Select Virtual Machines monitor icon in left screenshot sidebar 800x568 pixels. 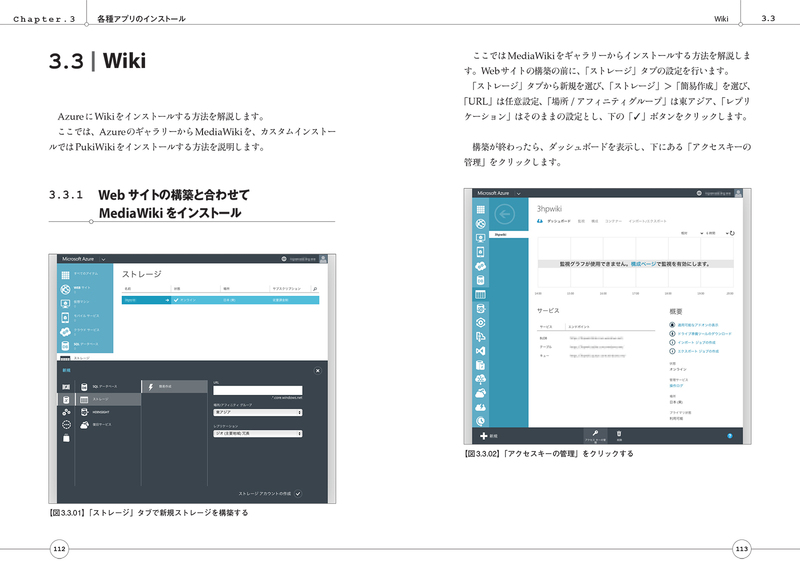tap(65, 304)
